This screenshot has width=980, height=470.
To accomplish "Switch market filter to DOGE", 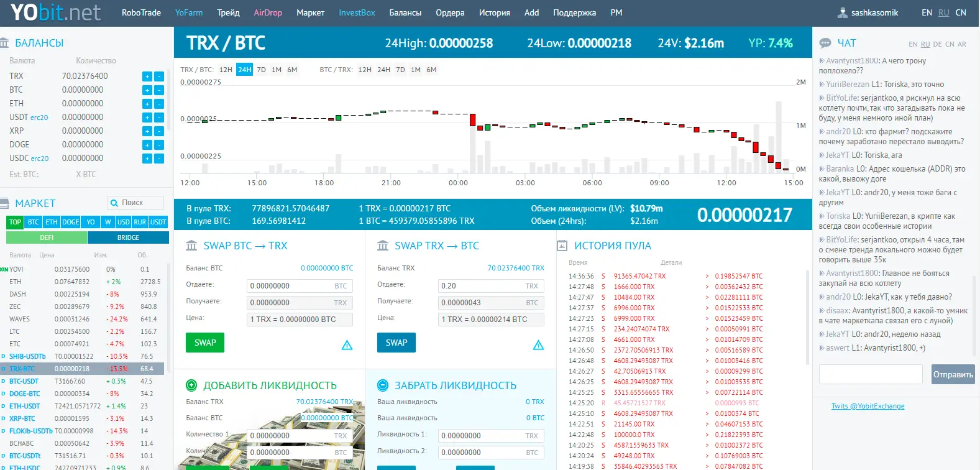I will click(x=71, y=222).
